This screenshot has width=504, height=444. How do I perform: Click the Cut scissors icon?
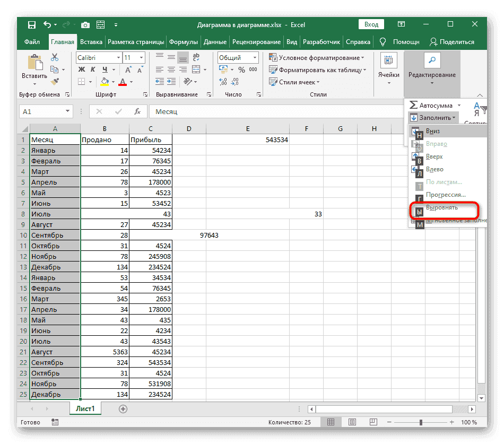click(x=55, y=57)
